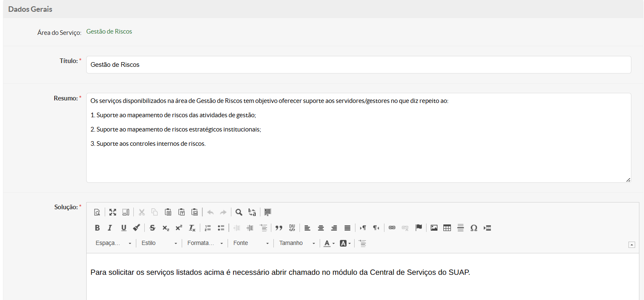Screen dimensions: 644x300
Task: Open the background color picker
Action: pyautogui.click(x=345, y=243)
